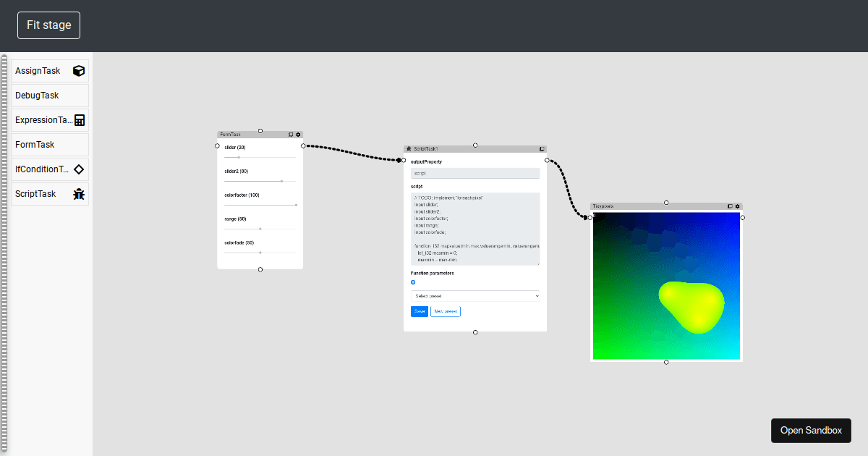Click the colorfactor slider track
Screen dimensions: 868x456
pos(260,205)
